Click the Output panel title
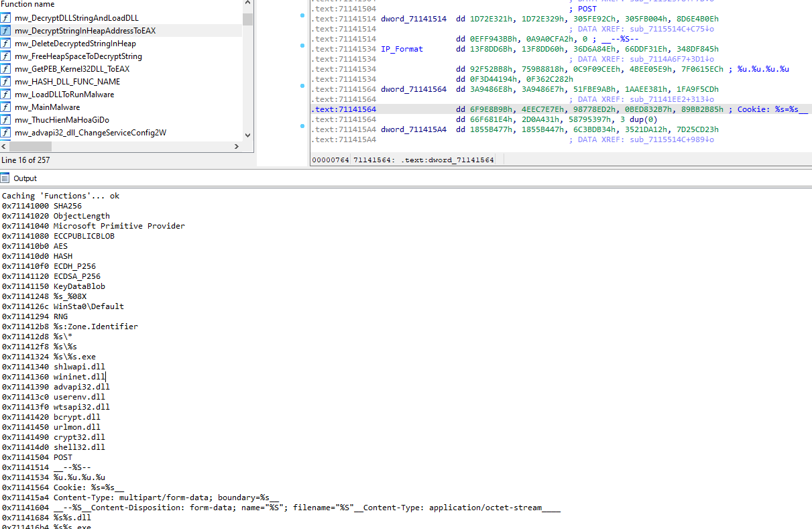Viewport: 812px width, 529px height. [x=25, y=178]
